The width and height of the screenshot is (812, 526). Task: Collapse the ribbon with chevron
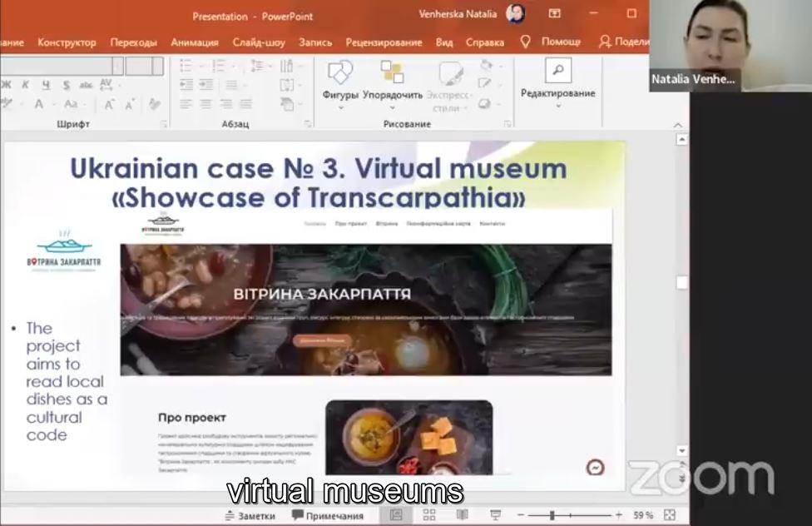point(678,125)
